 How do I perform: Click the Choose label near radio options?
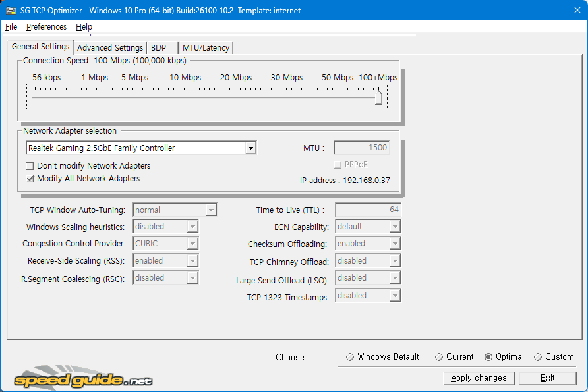[x=290, y=357]
